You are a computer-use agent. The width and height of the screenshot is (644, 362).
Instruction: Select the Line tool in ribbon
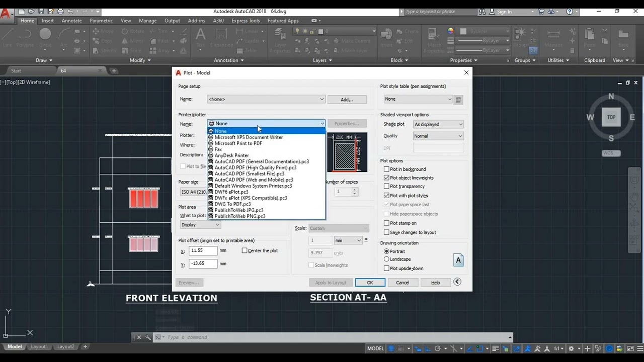point(8,37)
